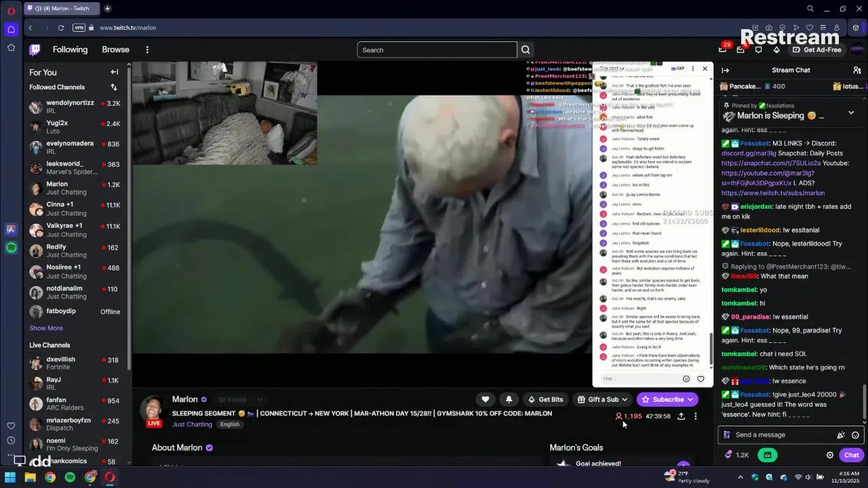Click Windows Start button

click(10, 478)
